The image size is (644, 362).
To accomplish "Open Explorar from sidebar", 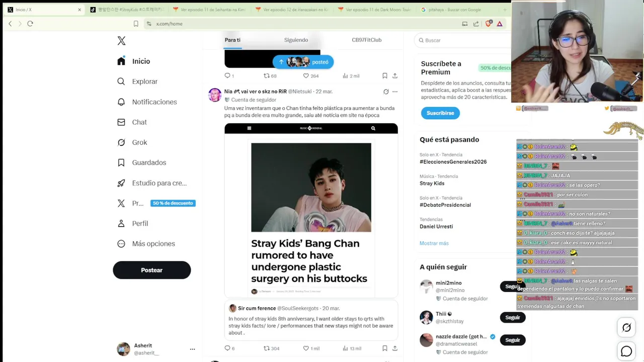I will click(137, 81).
